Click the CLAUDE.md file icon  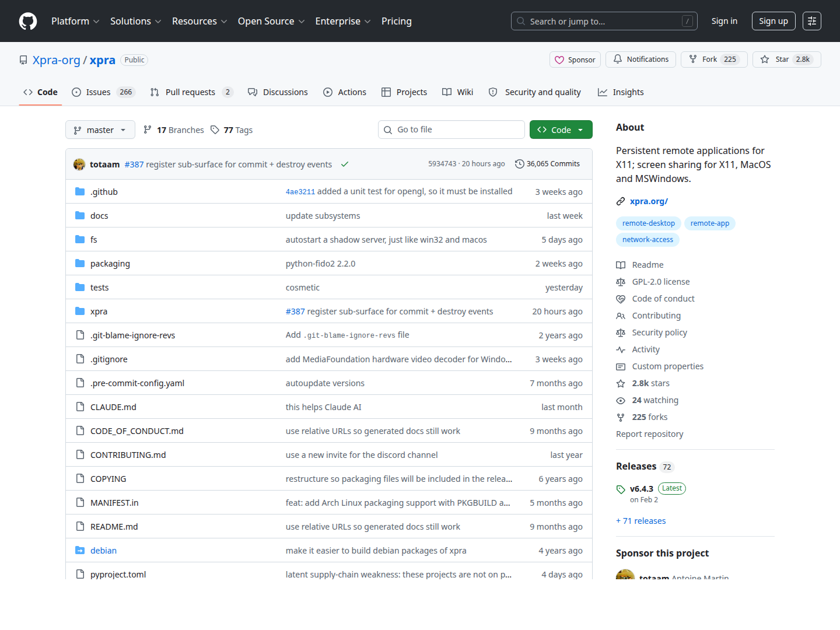point(80,407)
